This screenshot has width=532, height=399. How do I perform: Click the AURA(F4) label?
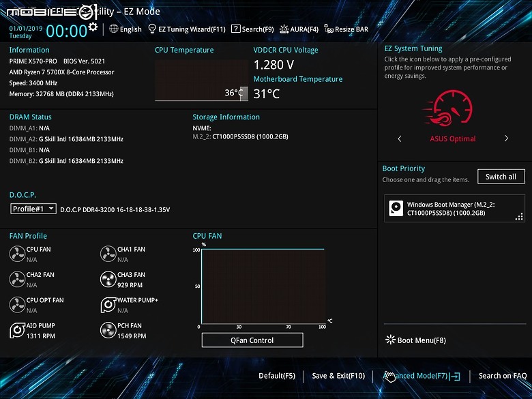304,29
